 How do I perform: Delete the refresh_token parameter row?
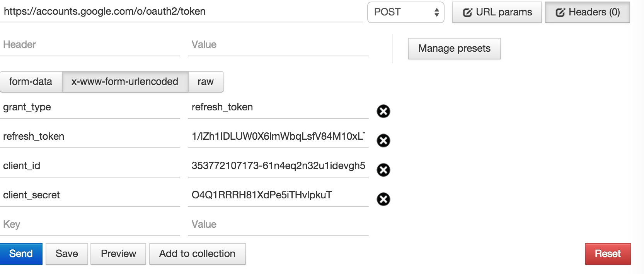[x=383, y=140]
